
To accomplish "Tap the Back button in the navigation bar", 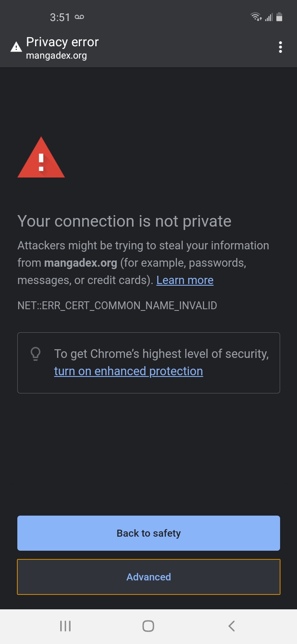I will 231,625.
